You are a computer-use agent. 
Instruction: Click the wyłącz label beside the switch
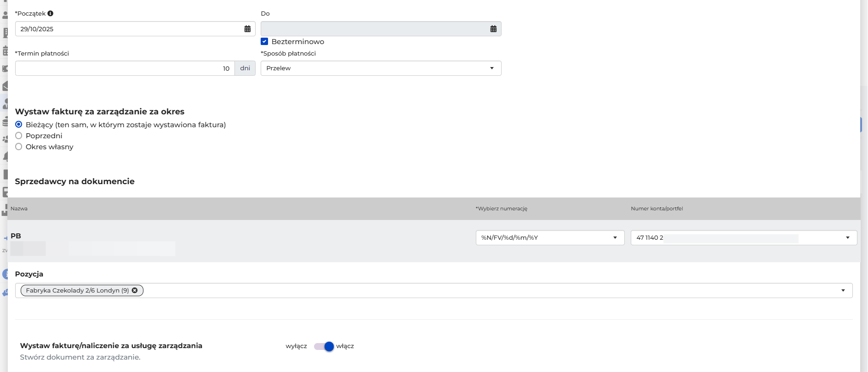click(296, 346)
